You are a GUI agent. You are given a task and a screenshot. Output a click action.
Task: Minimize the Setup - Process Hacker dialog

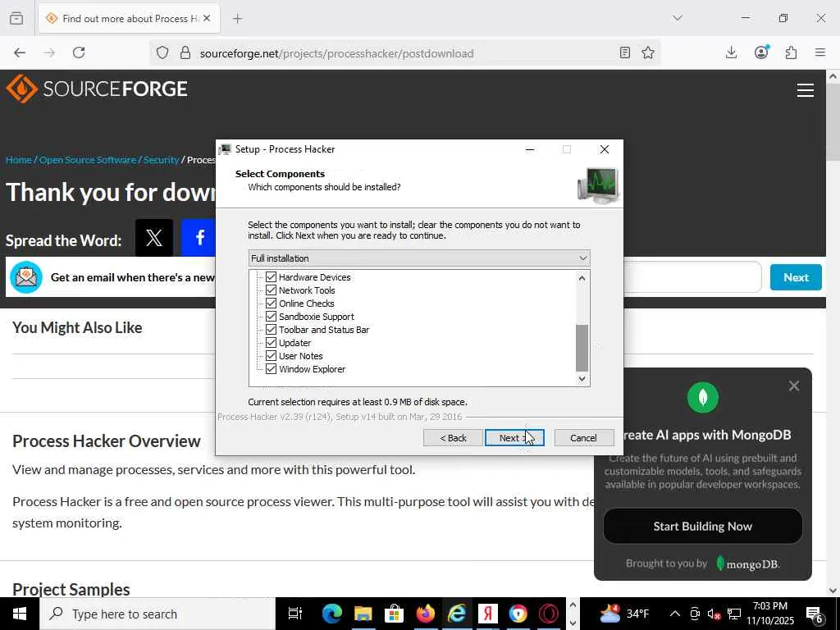[530, 149]
